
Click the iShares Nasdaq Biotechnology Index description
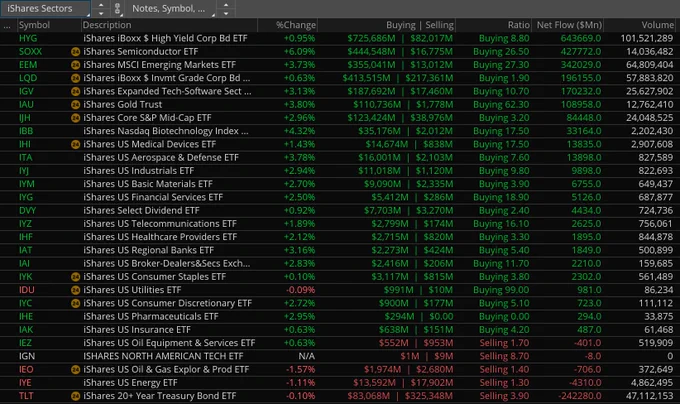[166, 131]
